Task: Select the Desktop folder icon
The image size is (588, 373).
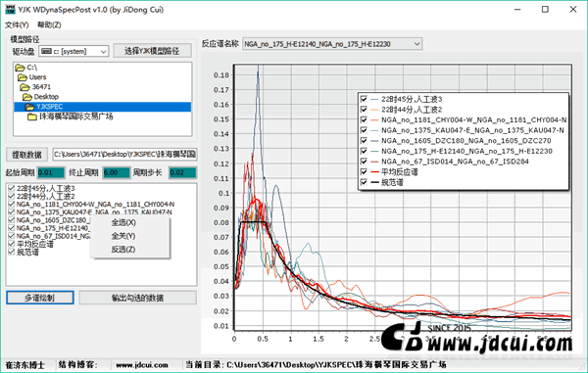Action: click(27, 97)
